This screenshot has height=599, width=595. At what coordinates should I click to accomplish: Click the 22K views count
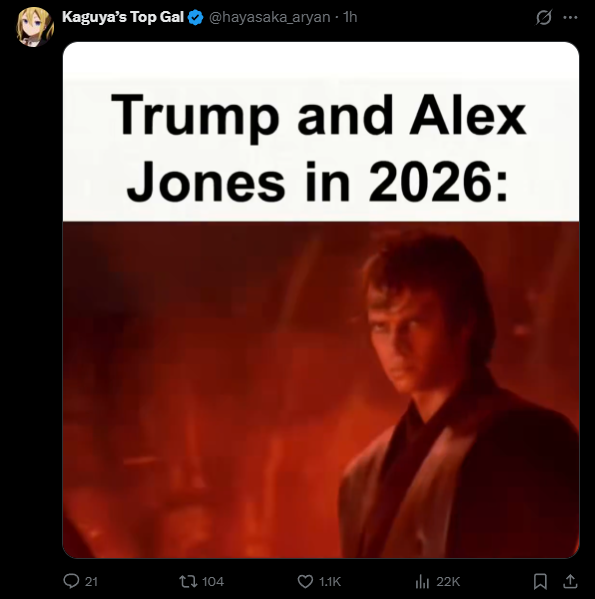(448, 581)
